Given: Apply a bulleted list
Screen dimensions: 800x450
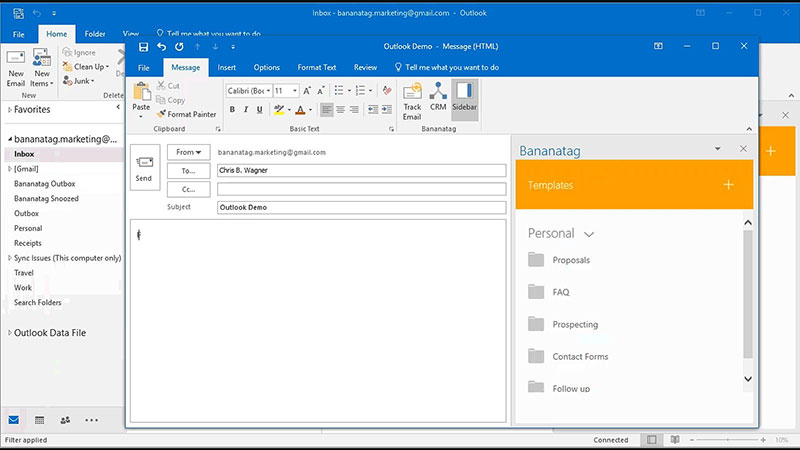Looking at the screenshot, I should (339, 91).
